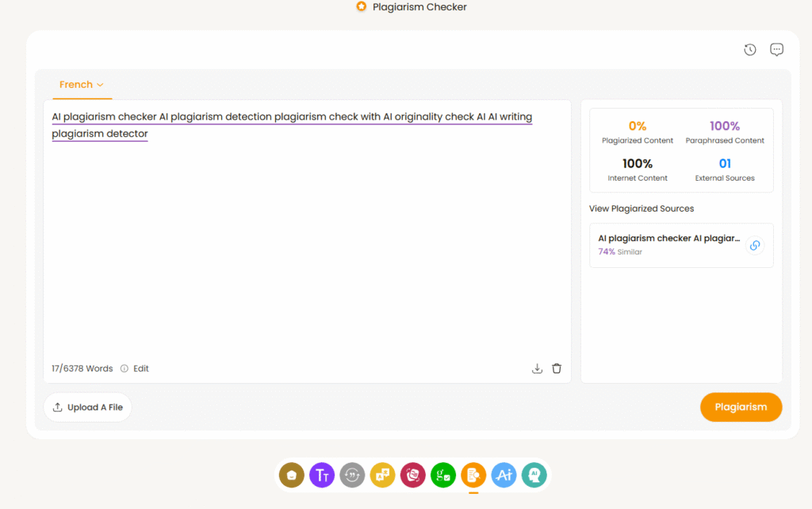Screen dimensions: 812x509
Task: Open the chat feedback icon
Action: (777, 50)
